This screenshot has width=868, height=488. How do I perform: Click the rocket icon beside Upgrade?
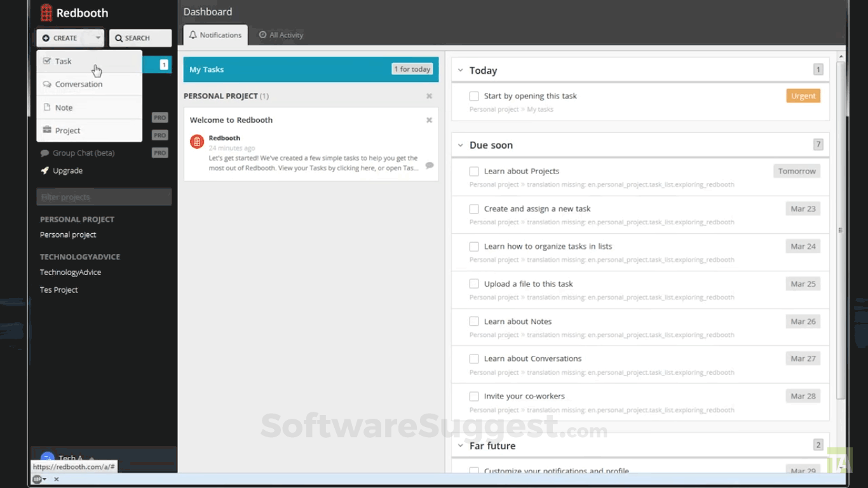44,171
